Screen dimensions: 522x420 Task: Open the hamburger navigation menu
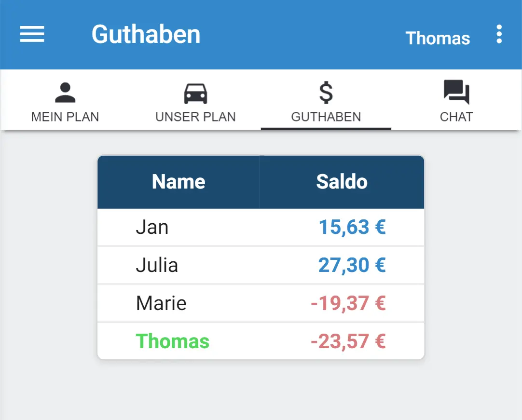[32, 34]
